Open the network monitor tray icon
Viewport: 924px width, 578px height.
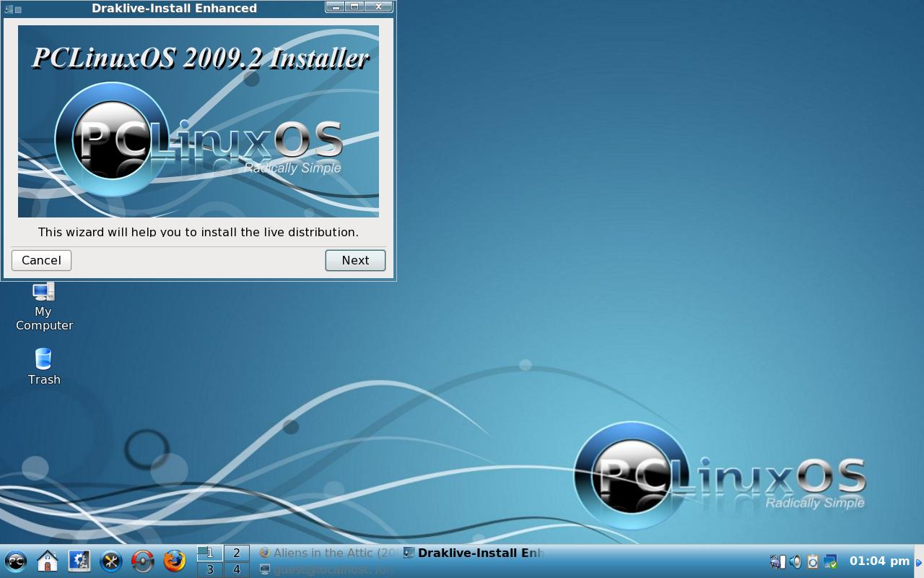point(777,561)
